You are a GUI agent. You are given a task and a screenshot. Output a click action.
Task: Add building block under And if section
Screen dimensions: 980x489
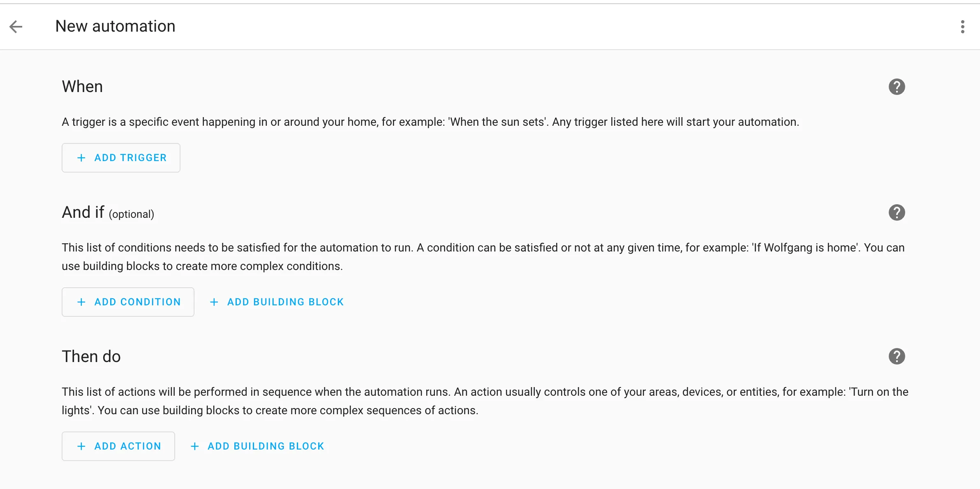(x=277, y=302)
